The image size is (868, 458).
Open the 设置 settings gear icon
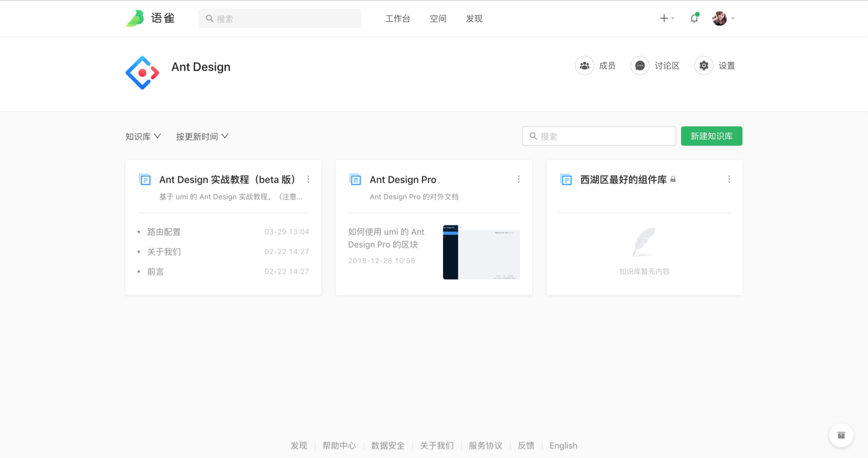[x=703, y=66]
